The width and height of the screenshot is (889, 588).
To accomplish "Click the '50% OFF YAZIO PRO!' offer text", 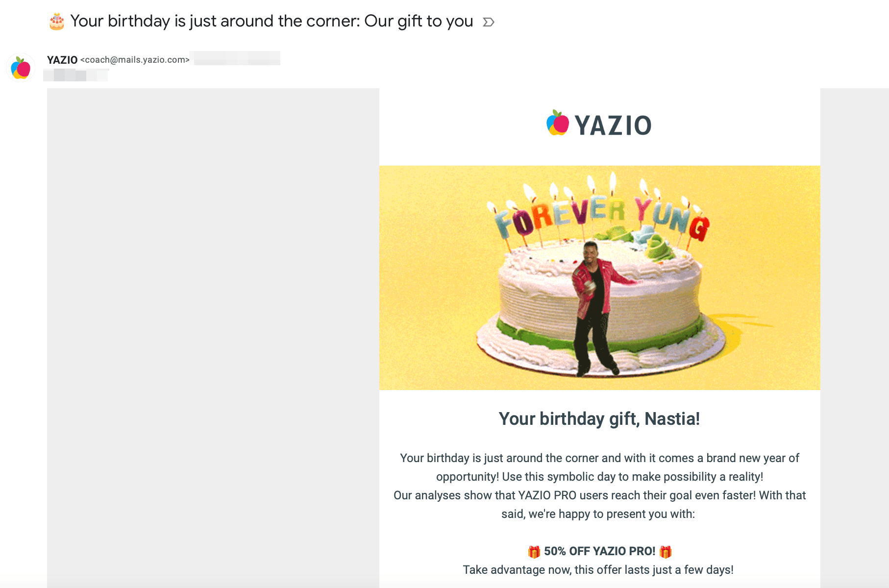I will (599, 551).
